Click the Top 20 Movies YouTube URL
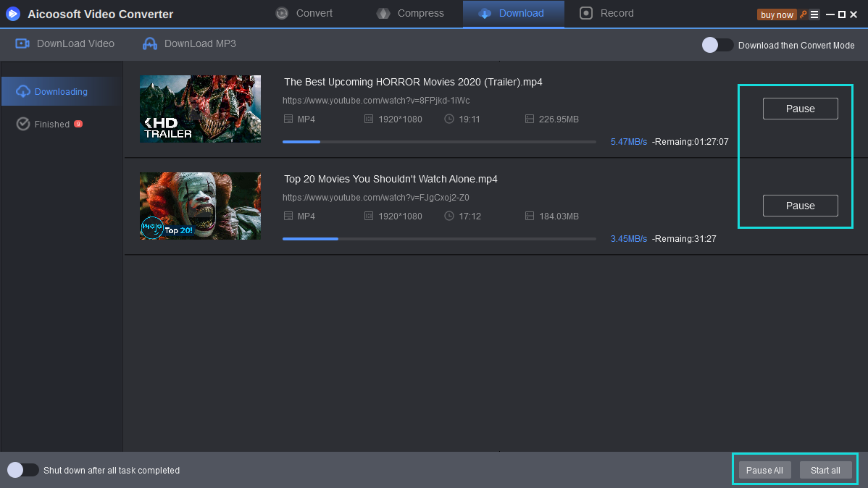868x488 pixels. 376,197
